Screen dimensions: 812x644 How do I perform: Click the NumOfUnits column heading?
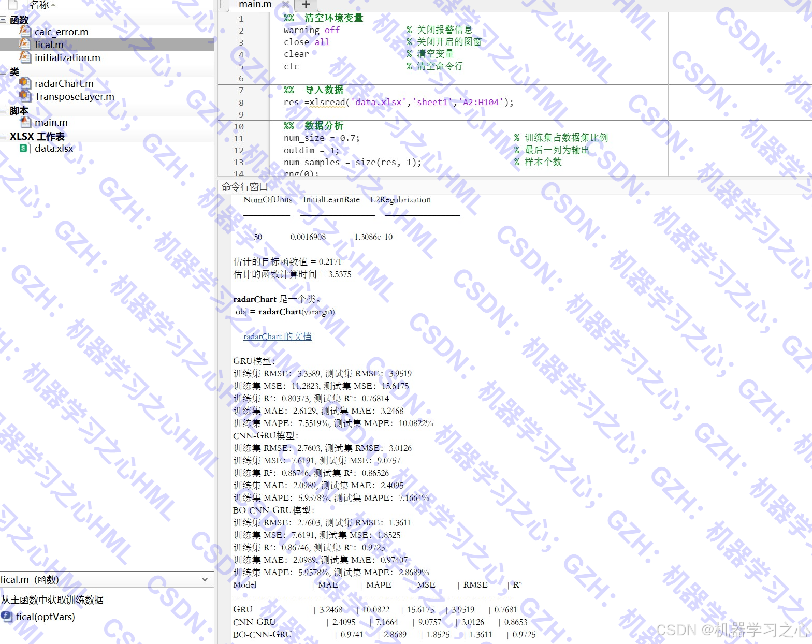pyautogui.click(x=268, y=200)
